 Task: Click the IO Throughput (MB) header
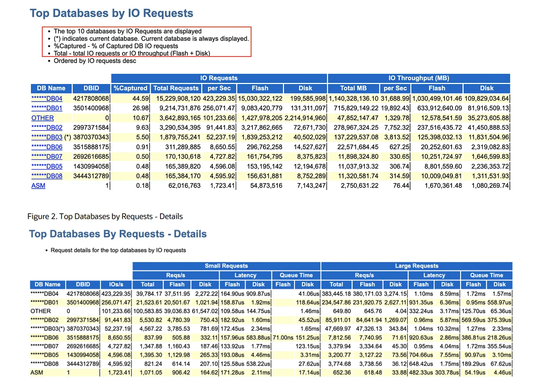[418, 78]
